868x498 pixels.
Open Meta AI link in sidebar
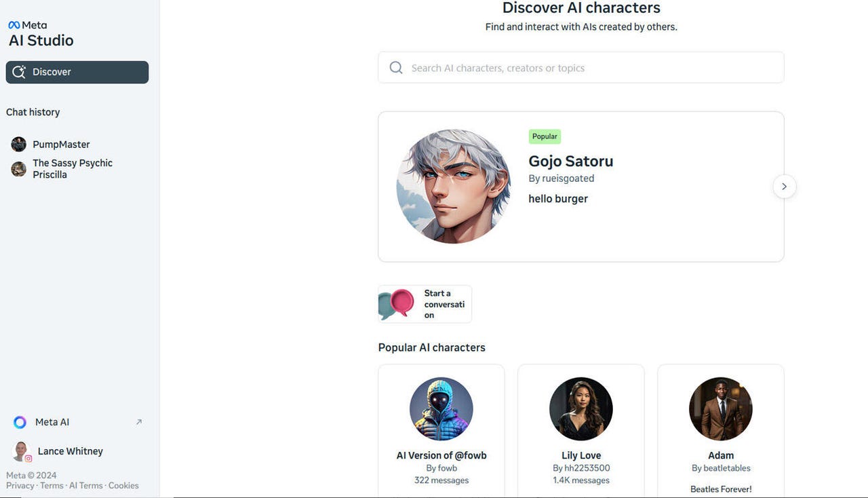(x=77, y=422)
